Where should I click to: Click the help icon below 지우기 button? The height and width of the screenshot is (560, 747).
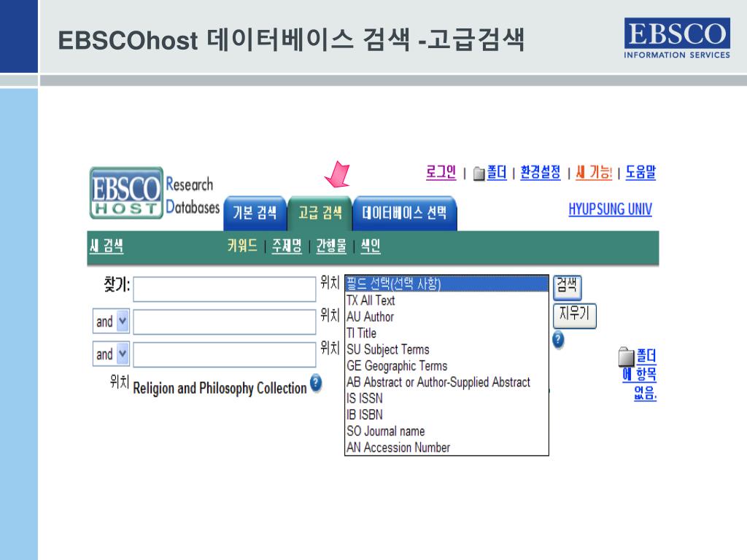tap(558, 340)
